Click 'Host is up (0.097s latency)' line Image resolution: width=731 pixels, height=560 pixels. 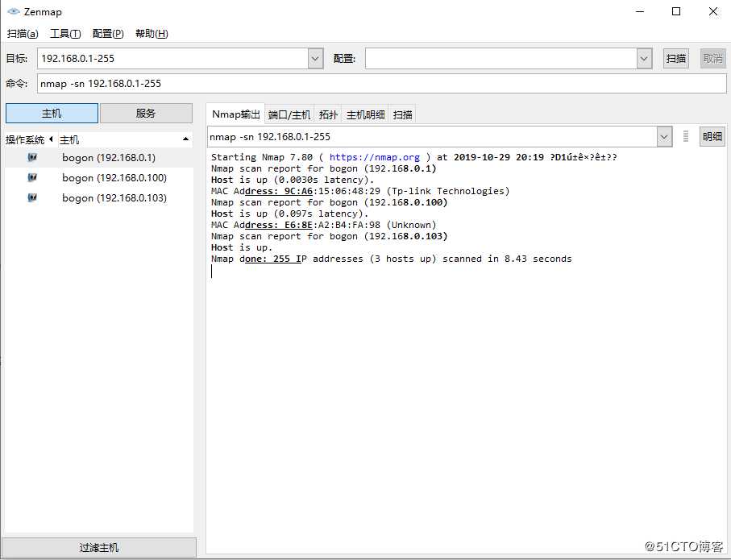click(x=289, y=214)
